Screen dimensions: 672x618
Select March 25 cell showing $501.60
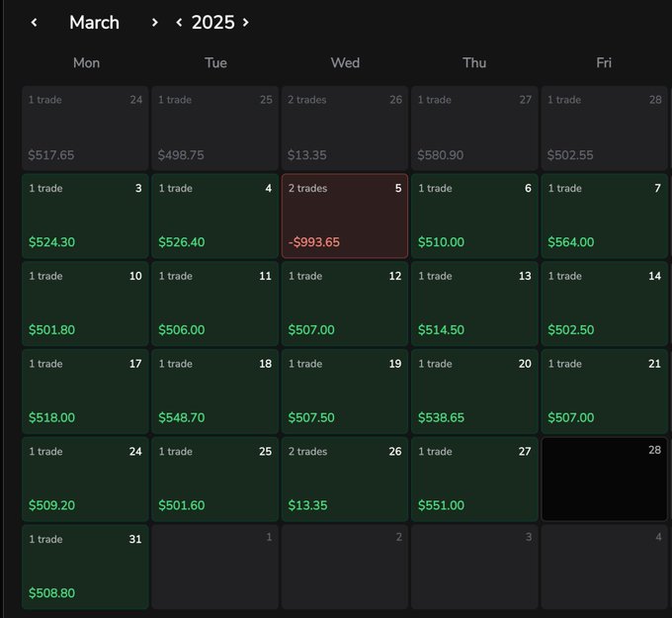tap(215, 480)
